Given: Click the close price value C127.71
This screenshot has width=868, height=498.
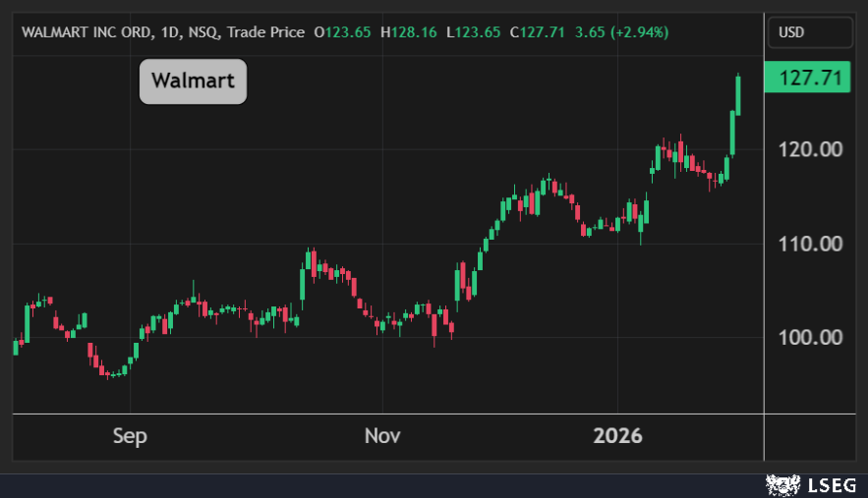Looking at the screenshot, I should [540, 32].
